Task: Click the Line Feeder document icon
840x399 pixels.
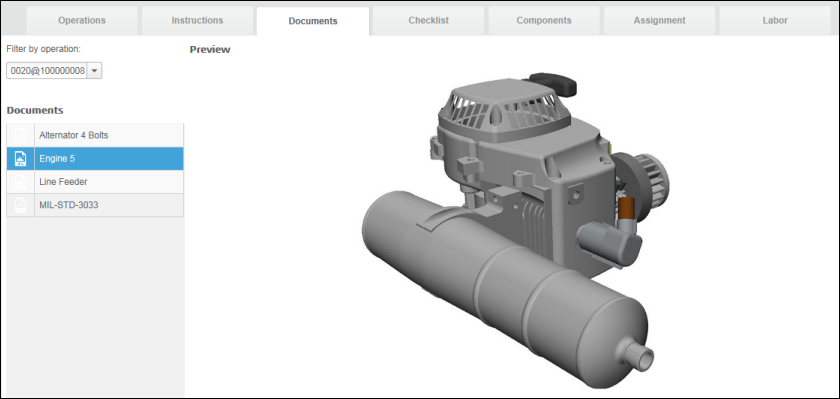Action: [20, 182]
